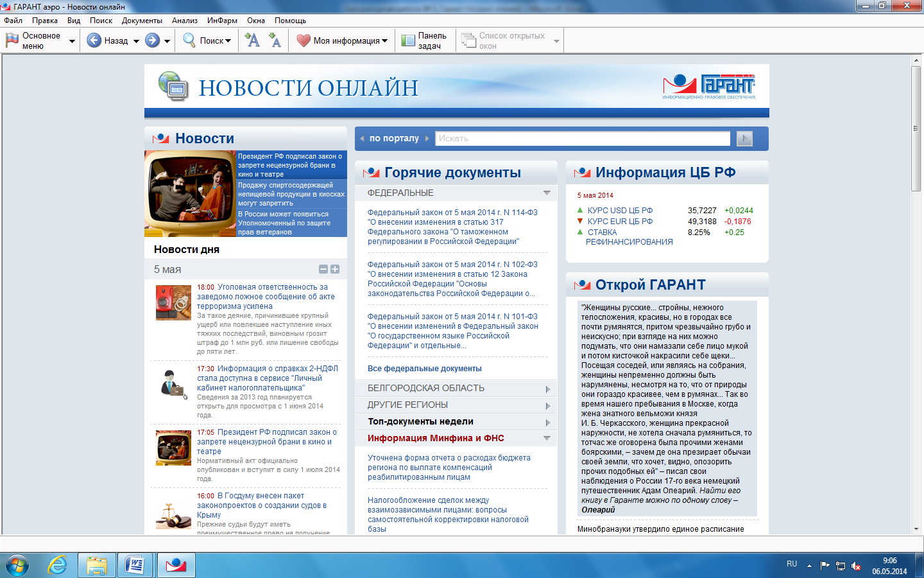This screenshot has height=578, width=924.
Task: Decrease font size with smaller A icon
Action: tap(275, 40)
